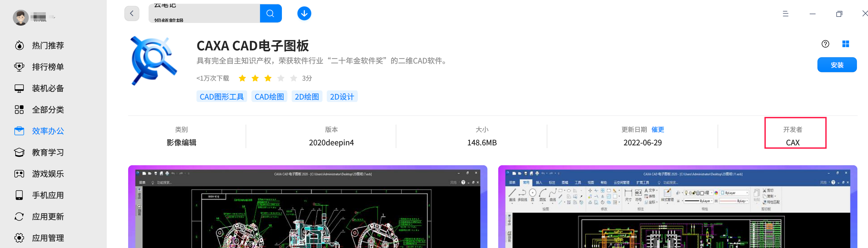Screen dimensions: 868x248
Task: Click the 2D绘图 tag
Action: click(307, 97)
